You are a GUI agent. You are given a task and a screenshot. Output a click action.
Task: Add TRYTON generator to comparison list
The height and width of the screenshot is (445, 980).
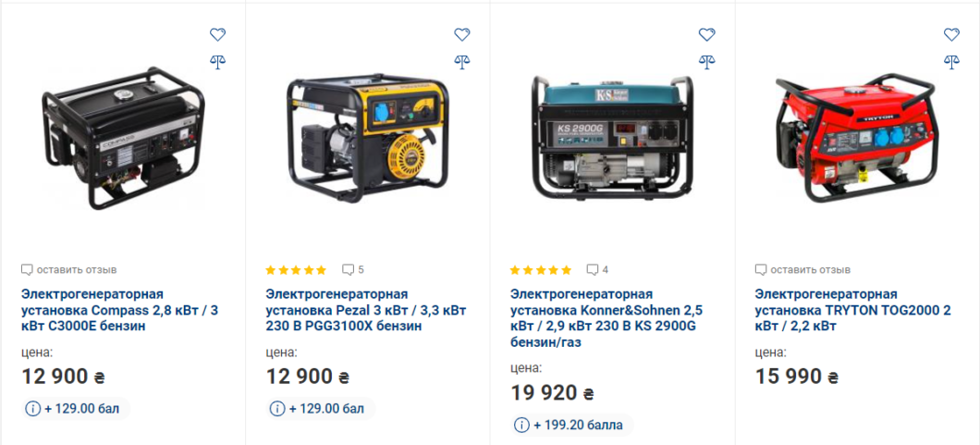click(951, 61)
